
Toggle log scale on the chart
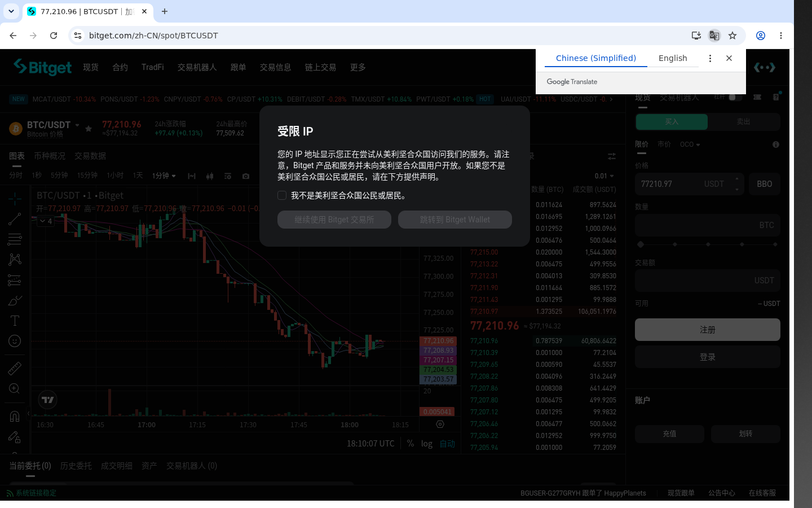click(x=427, y=444)
